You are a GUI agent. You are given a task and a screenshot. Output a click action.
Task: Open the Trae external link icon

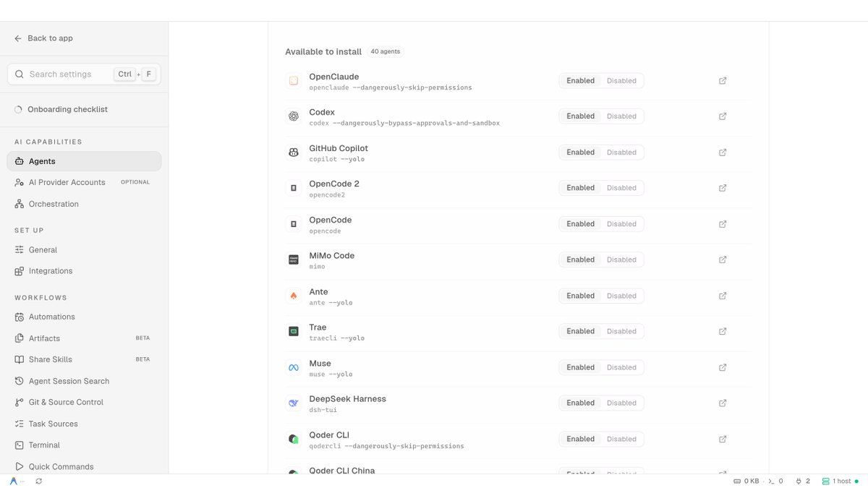click(x=723, y=331)
